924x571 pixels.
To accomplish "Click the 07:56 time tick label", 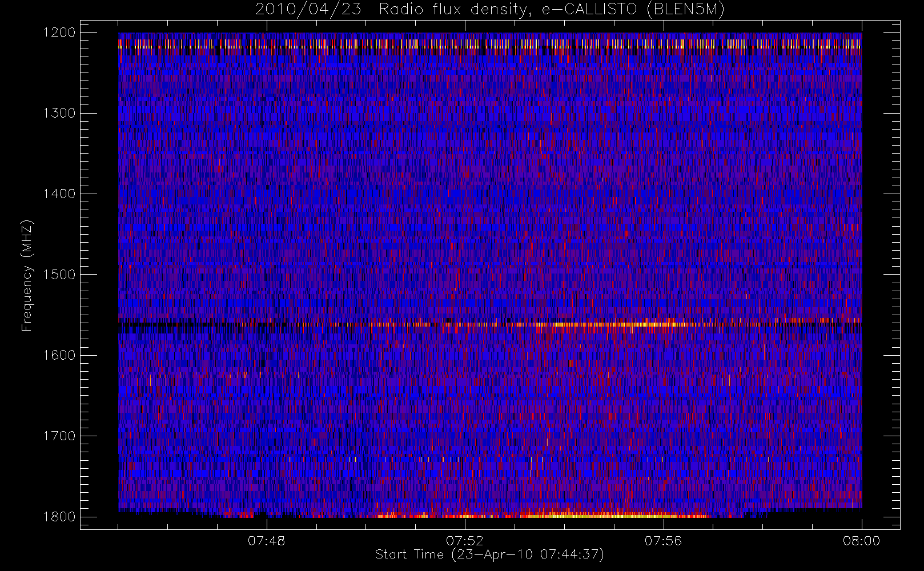I will 663,541.
